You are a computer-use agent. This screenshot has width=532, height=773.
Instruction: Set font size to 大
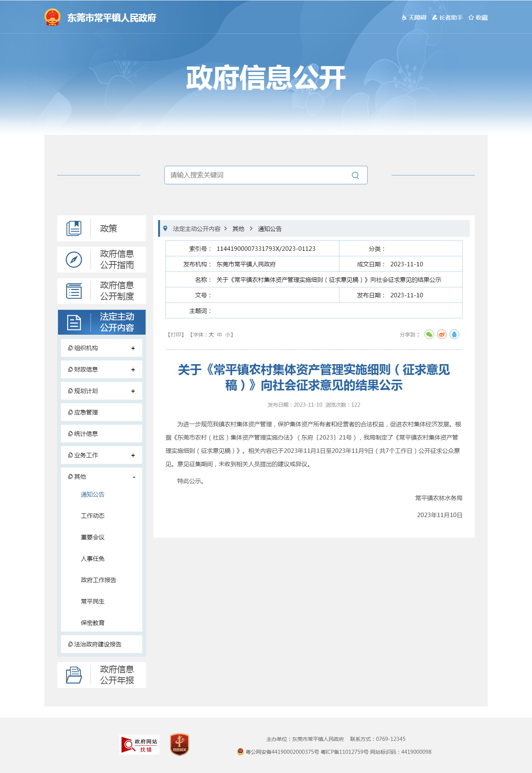pos(211,335)
